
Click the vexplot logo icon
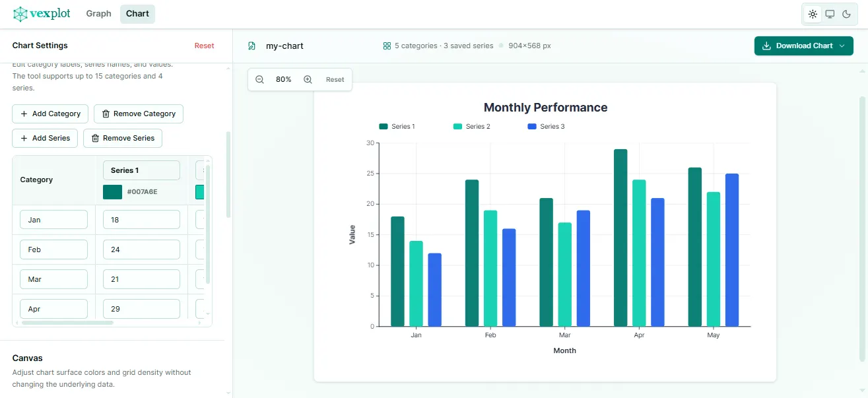tap(21, 14)
